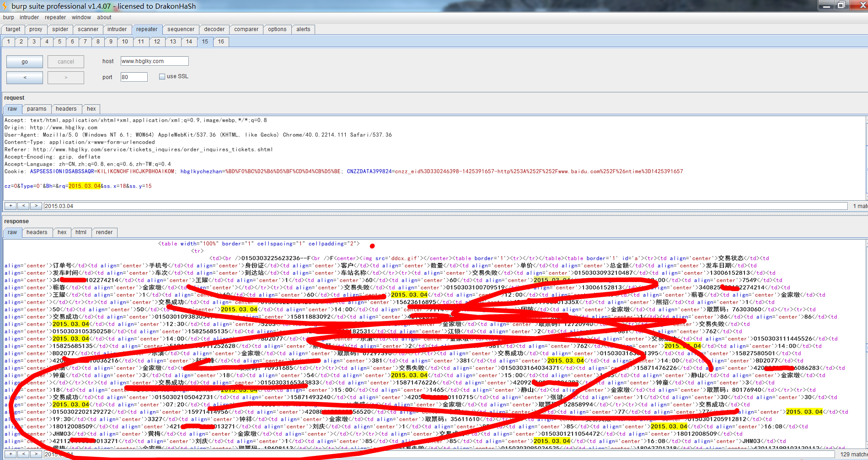Open the about menu
This screenshot has width=868, height=460.
tap(104, 17)
